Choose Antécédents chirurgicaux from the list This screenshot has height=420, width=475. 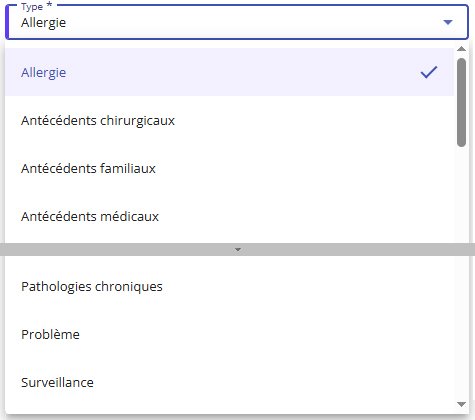click(229, 120)
